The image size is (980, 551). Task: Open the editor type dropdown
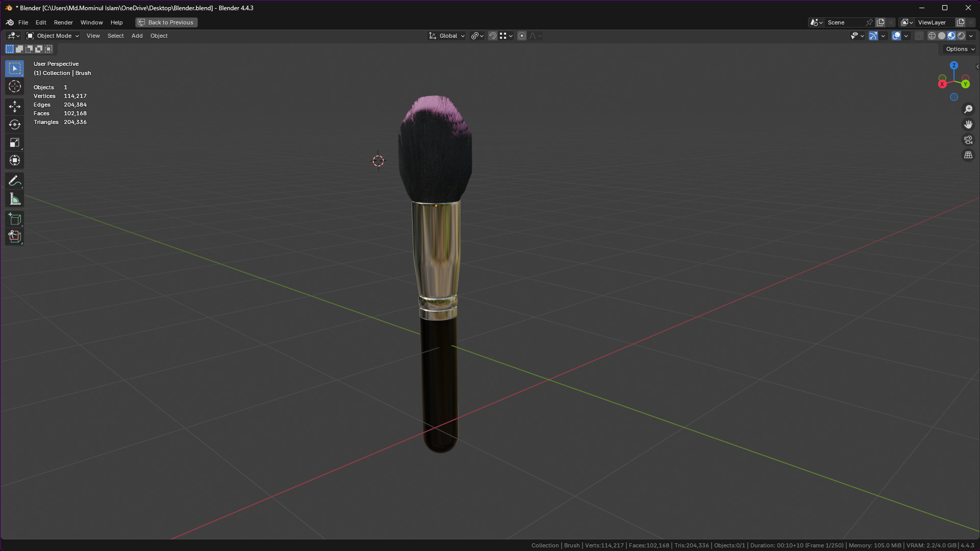click(13, 36)
